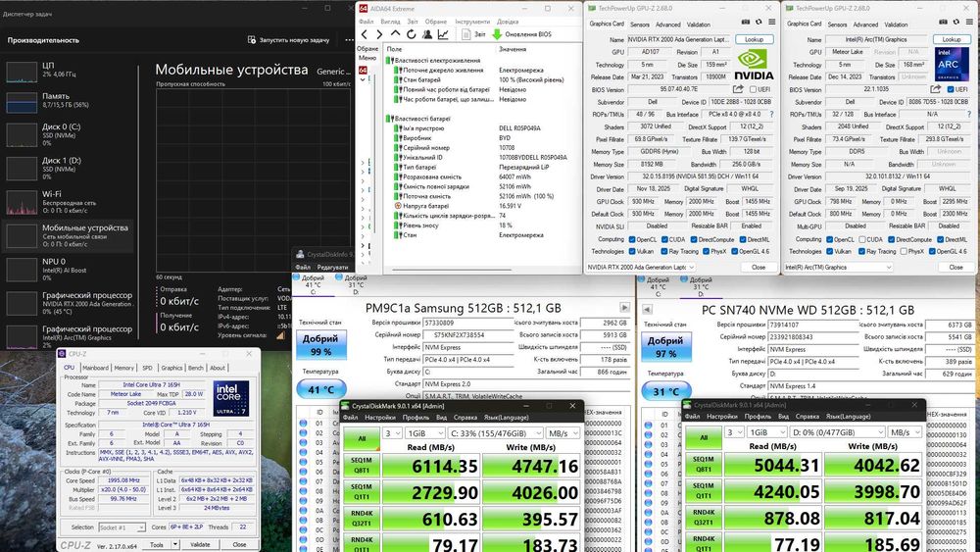Toggle UEFI checkbox in Intel Arc GPU-Z
The height and width of the screenshot is (552, 980).
(x=951, y=89)
